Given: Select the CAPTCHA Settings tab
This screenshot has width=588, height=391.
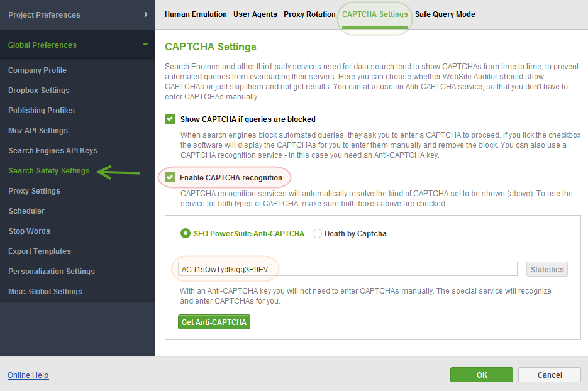Looking at the screenshot, I should coord(375,14).
